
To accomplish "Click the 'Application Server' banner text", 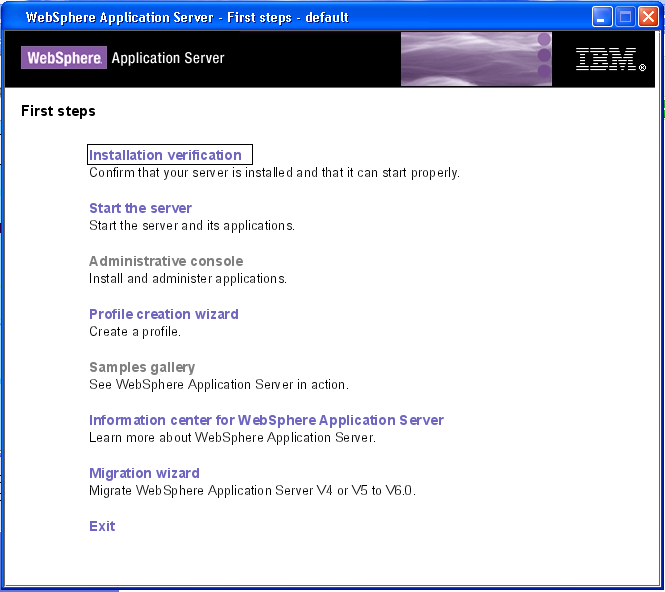I will point(168,58).
